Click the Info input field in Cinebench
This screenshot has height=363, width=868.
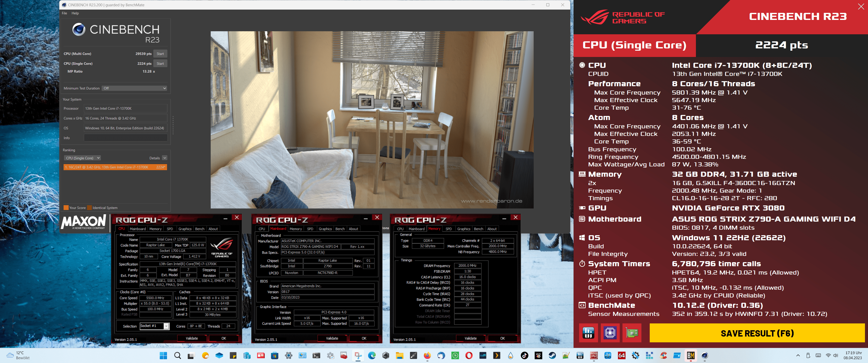(x=125, y=138)
